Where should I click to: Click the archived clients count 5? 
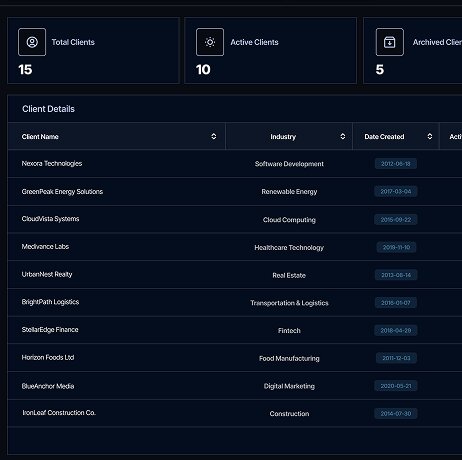click(380, 70)
